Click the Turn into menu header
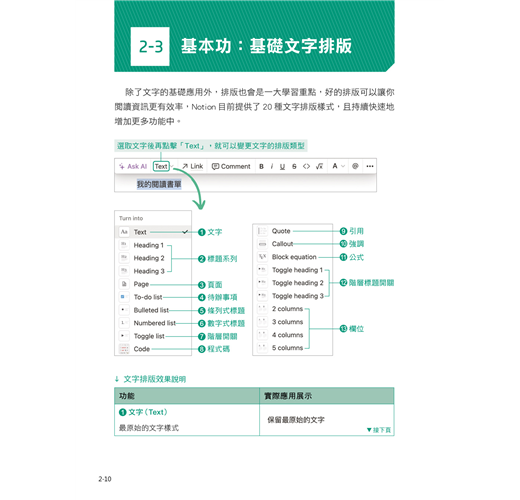 (x=131, y=218)
